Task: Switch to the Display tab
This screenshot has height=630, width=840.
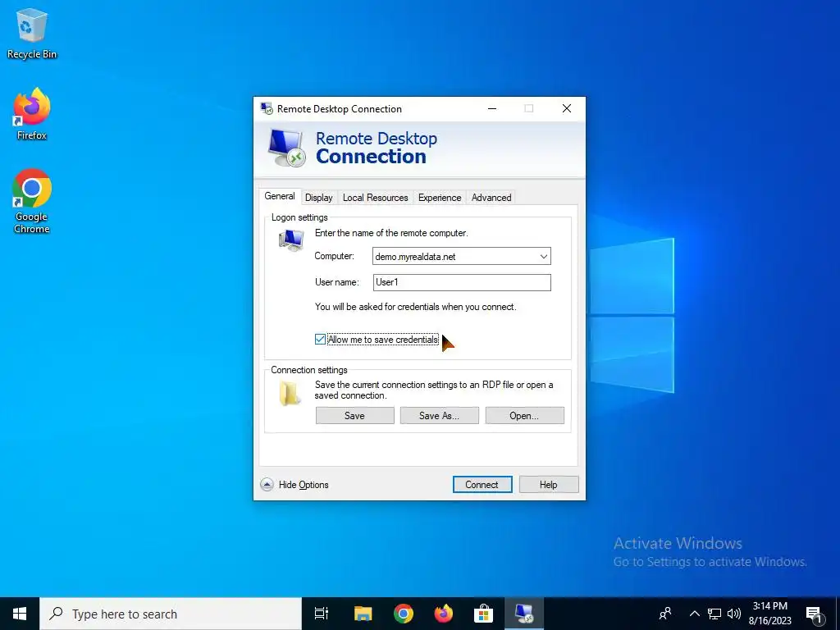Action: click(319, 198)
